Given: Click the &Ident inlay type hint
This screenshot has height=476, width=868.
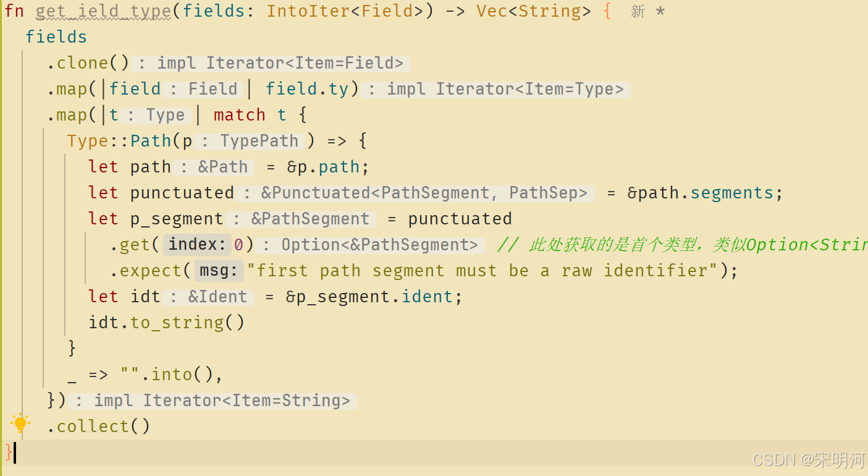Looking at the screenshot, I should [208, 297].
